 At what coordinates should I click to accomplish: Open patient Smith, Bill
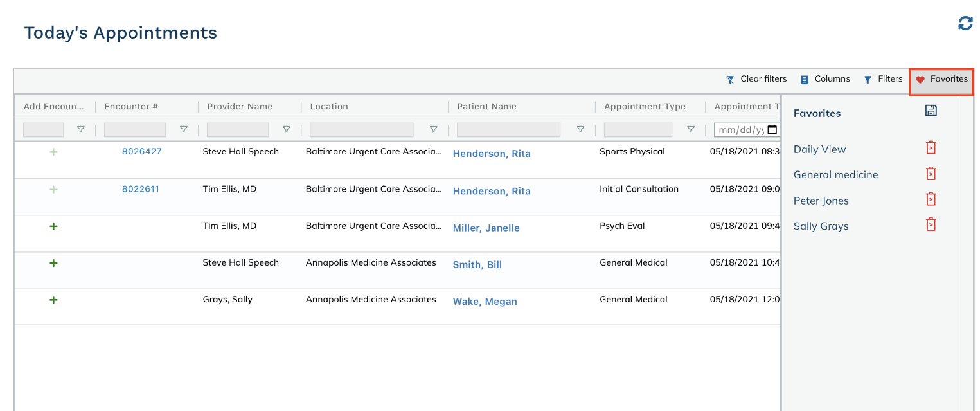click(x=477, y=264)
